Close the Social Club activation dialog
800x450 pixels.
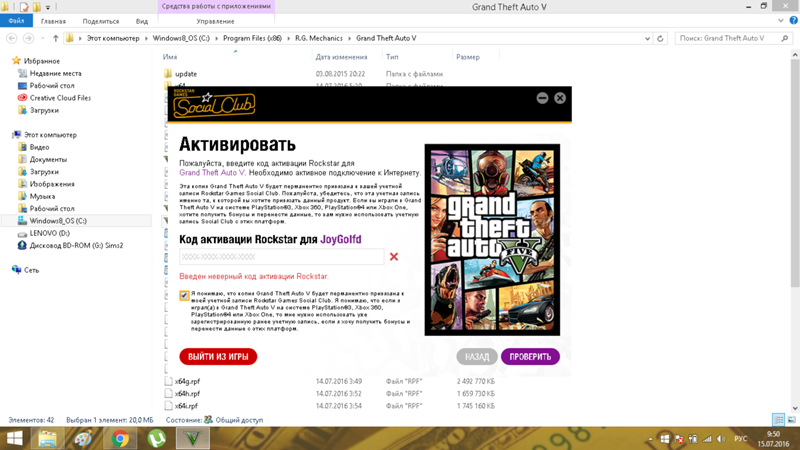coord(560,98)
